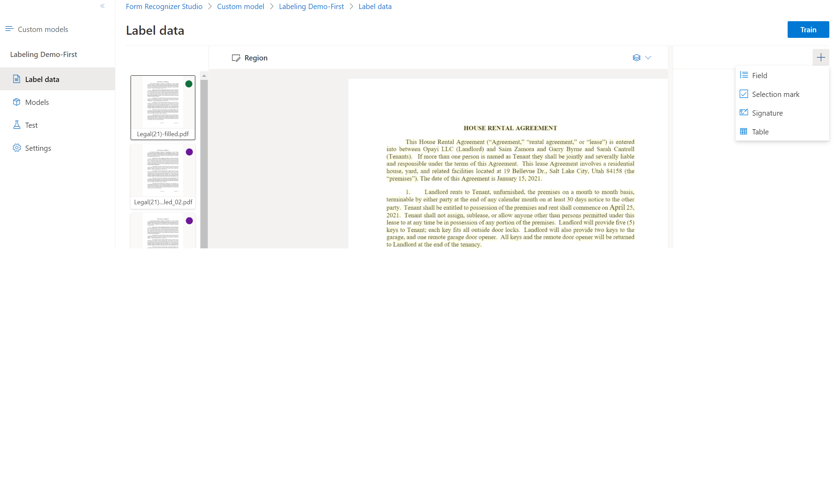Select the Table field type
Screen dimensions: 838x504
click(x=759, y=131)
